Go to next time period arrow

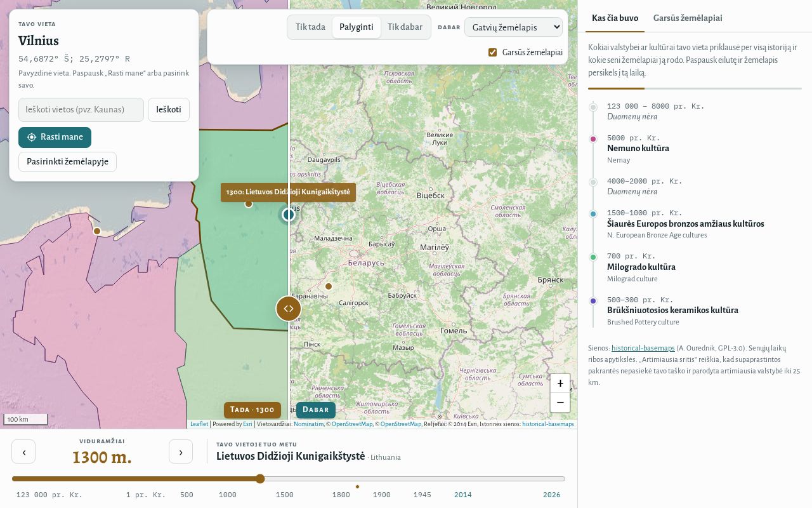[181, 451]
